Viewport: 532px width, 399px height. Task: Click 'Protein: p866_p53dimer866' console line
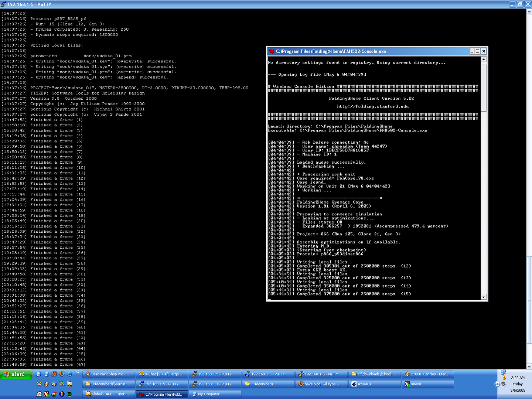(330, 254)
